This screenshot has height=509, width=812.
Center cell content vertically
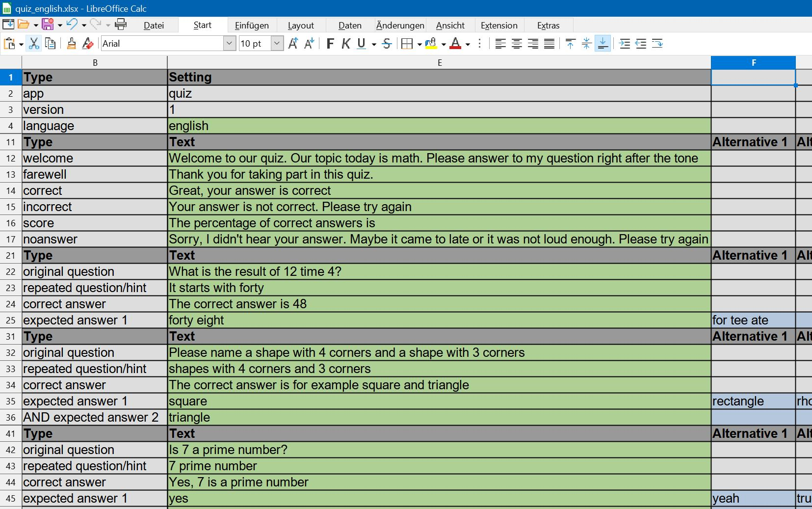[x=586, y=44]
